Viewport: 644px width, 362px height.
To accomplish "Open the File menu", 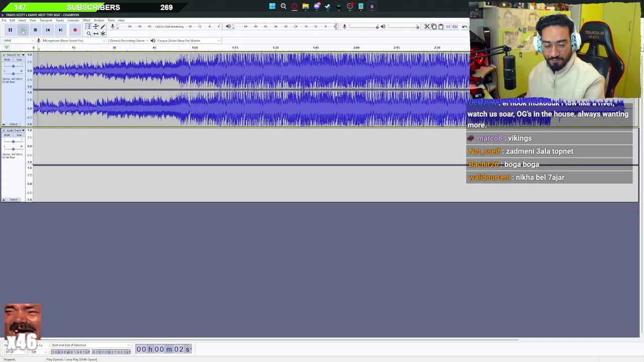I will point(4,20).
